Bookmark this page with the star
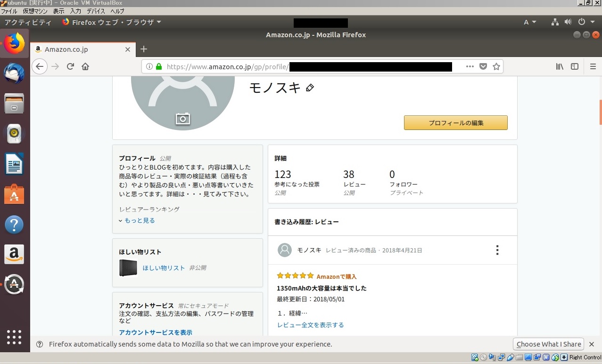 [496, 66]
